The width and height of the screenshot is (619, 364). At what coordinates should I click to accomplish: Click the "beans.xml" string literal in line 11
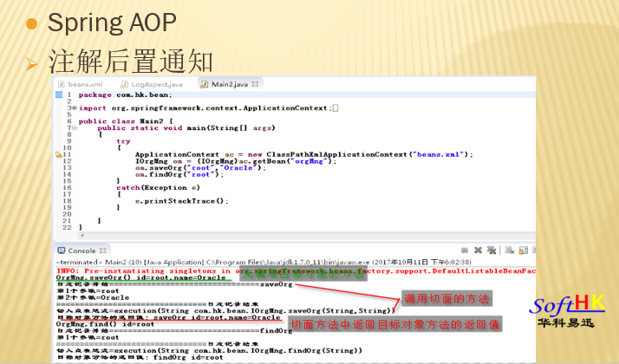point(438,154)
